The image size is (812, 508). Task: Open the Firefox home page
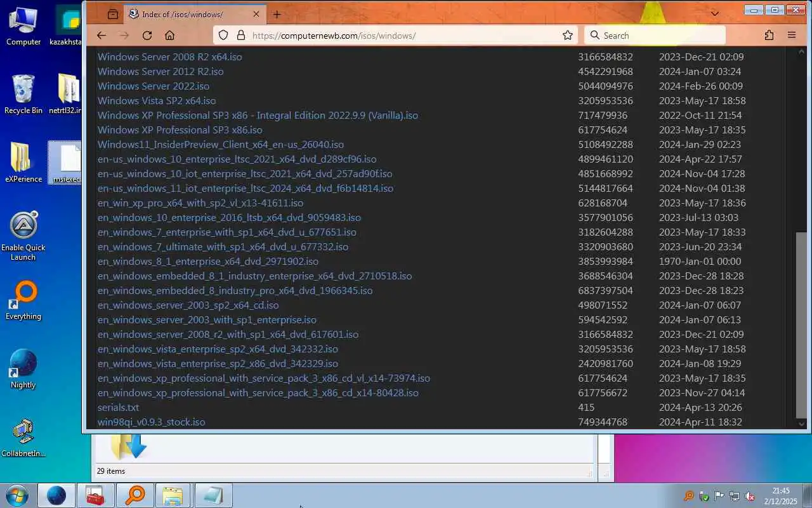coord(169,36)
